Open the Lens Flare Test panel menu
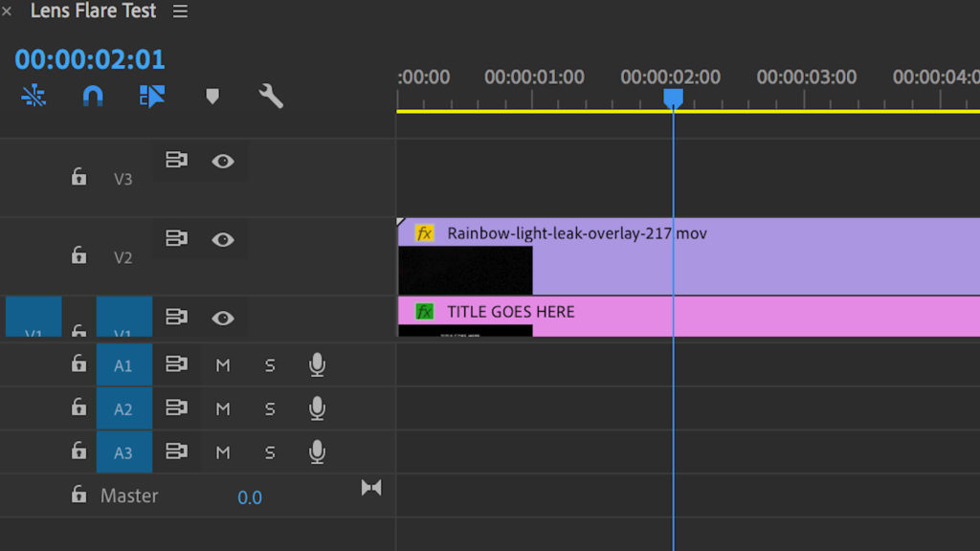980x551 pixels. tap(180, 12)
